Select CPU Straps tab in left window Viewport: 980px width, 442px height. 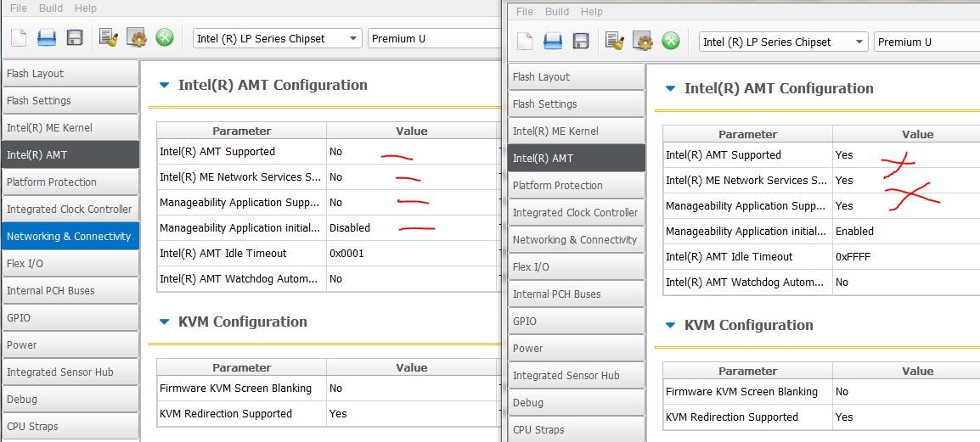70,427
